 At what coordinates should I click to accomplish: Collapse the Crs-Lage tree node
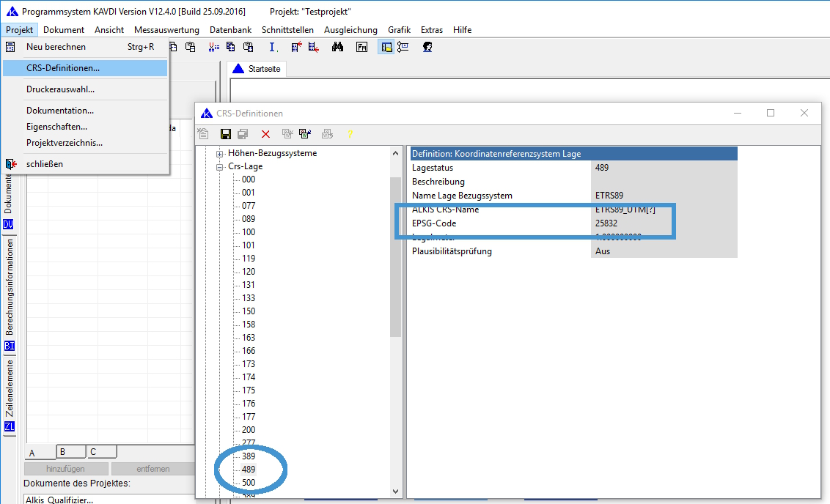click(219, 166)
